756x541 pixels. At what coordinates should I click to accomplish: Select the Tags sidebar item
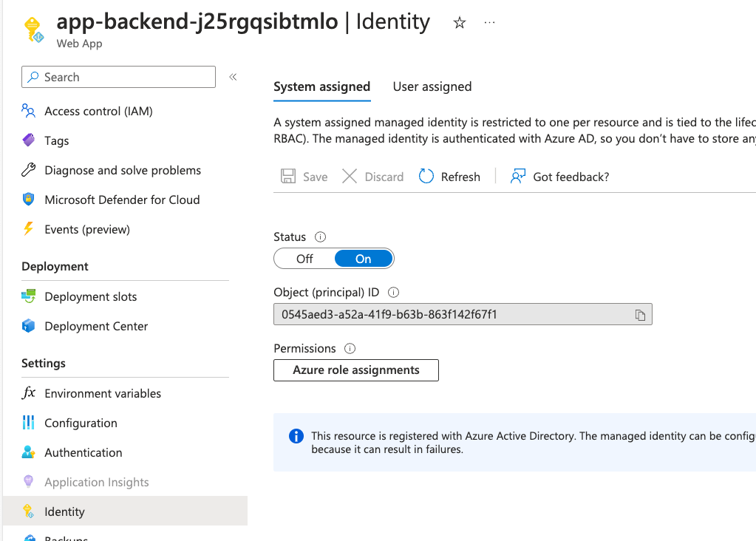pyautogui.click(x=55, y=140)
